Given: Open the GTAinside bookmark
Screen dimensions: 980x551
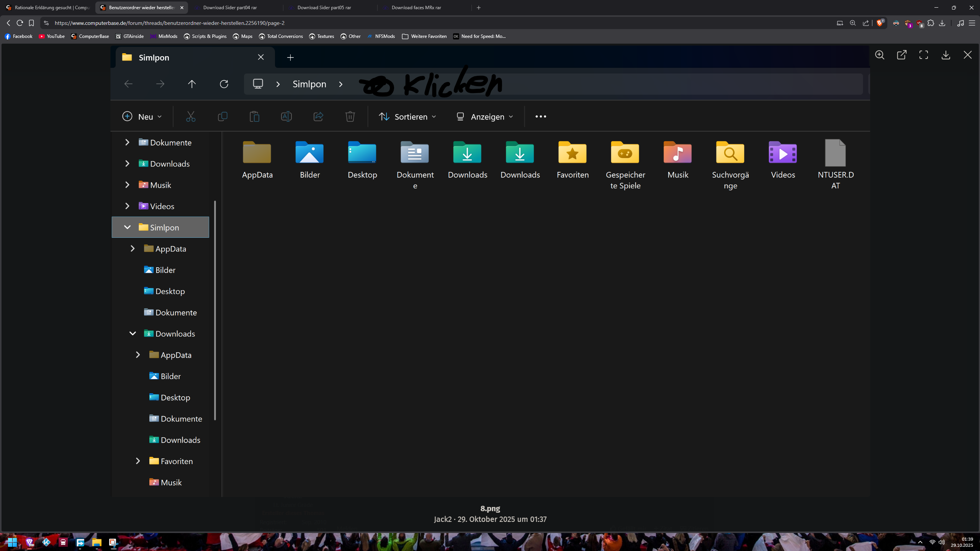Looking at the screenshot, I should [x=129, y=36].
